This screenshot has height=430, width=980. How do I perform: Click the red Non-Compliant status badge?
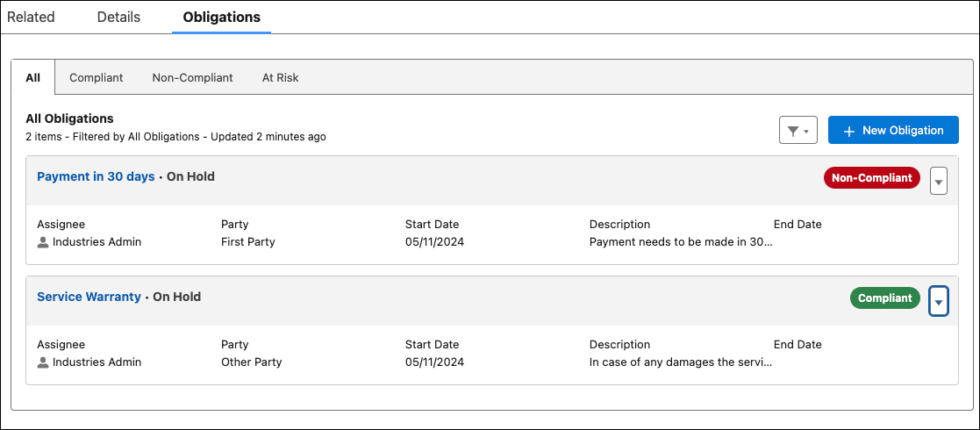(871, 178)
